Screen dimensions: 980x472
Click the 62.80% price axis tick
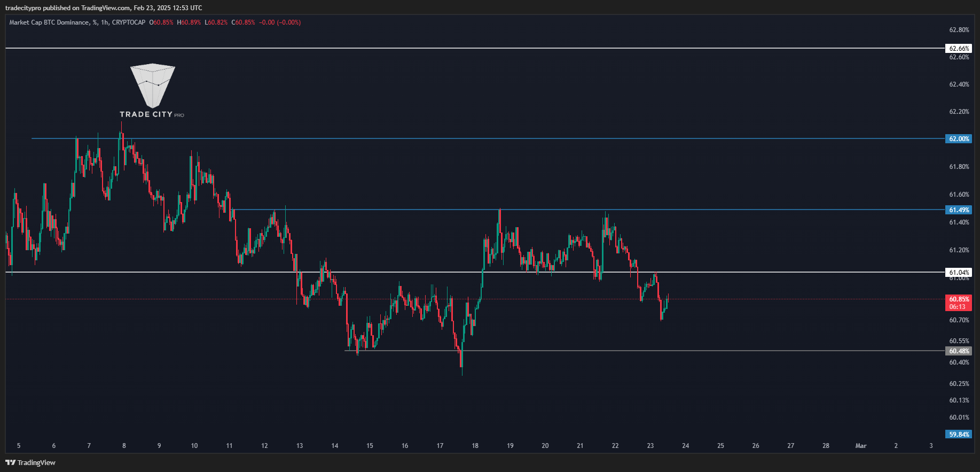tap(959, 30)
